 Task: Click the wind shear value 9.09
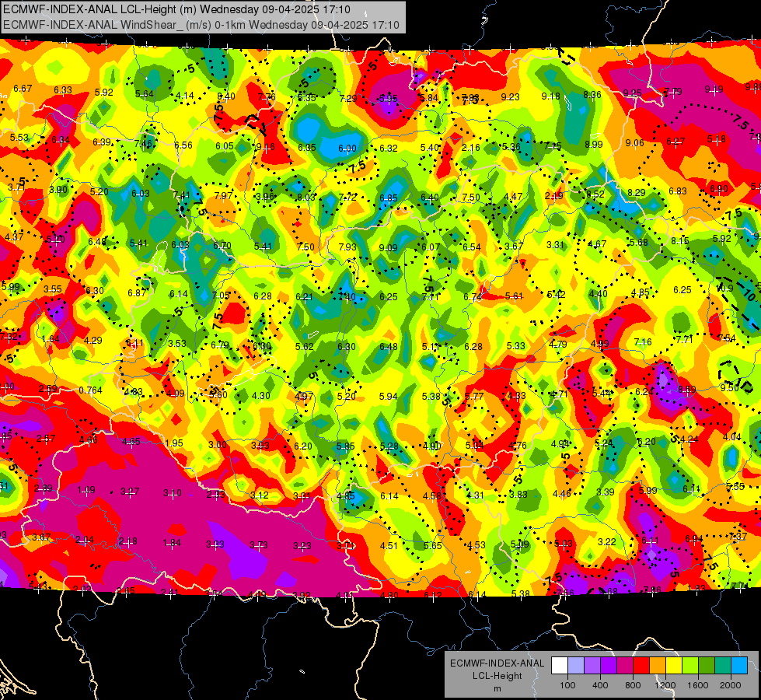click(x=388, y=248)
